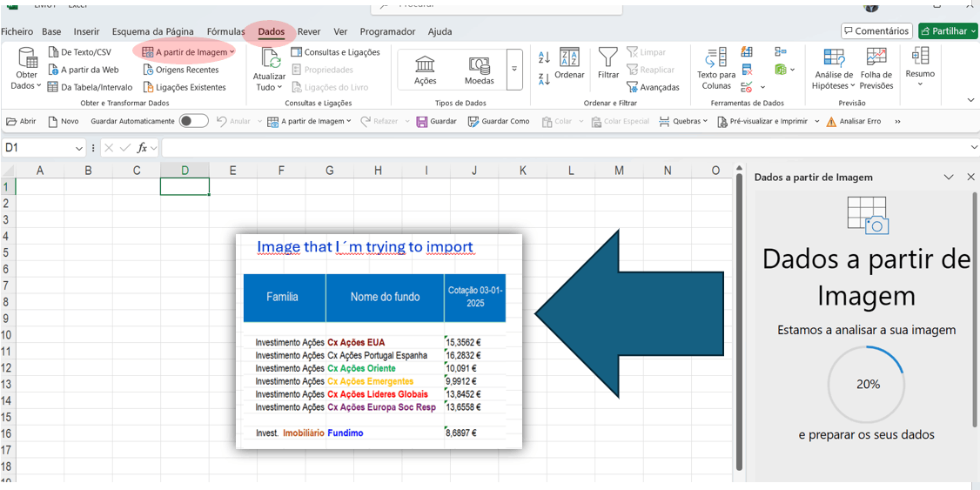Click the Data Validation icon
This screenshot has width=980, height=490.
pos(746,87)
